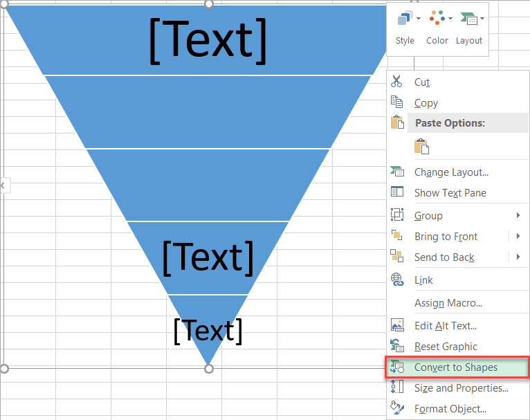530x420 pixels.
Task: Click the Color dots icon in mini toolbar
Action: [437, 18]
